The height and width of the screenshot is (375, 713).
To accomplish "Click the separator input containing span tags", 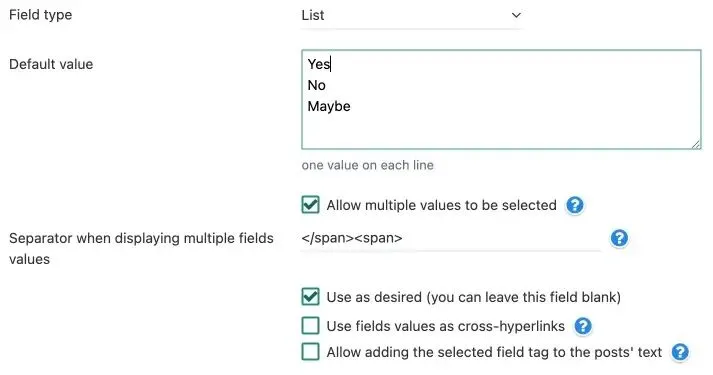I will [x=451, y=238].
